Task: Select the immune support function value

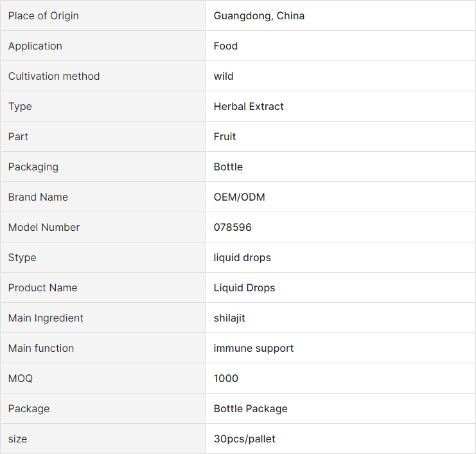Action: 254,349
